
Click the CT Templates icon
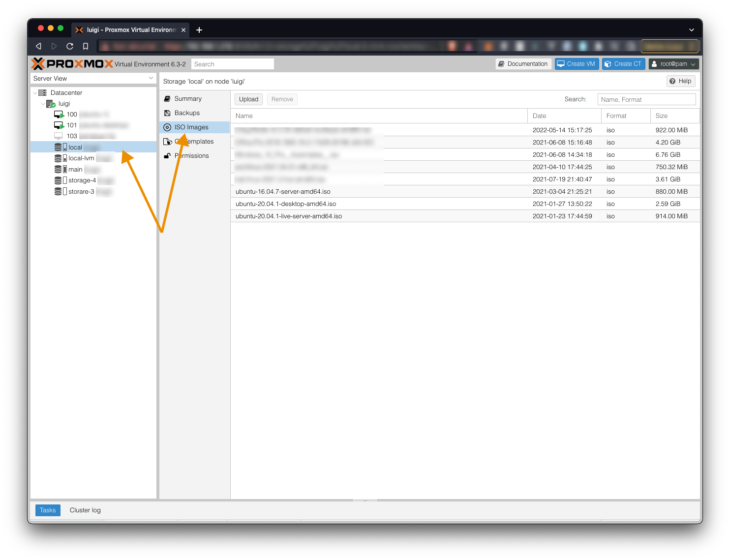167,142
